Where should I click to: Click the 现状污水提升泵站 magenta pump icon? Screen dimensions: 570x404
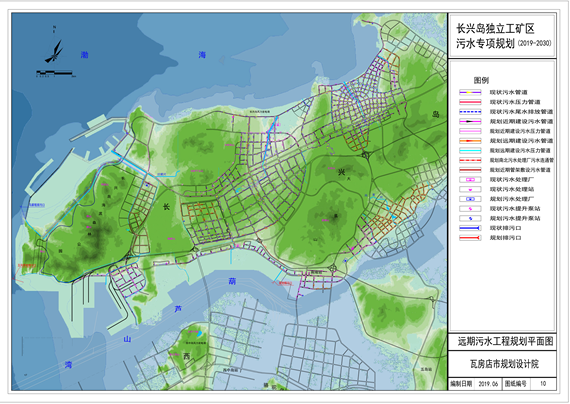click(470, 209)
